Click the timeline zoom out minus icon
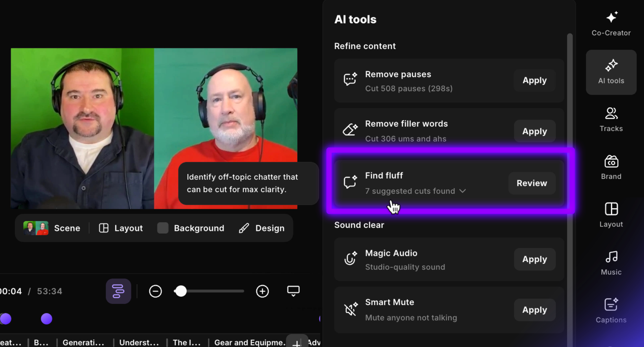644x347 pixels. pyautogui.click(x=155, y=291)
